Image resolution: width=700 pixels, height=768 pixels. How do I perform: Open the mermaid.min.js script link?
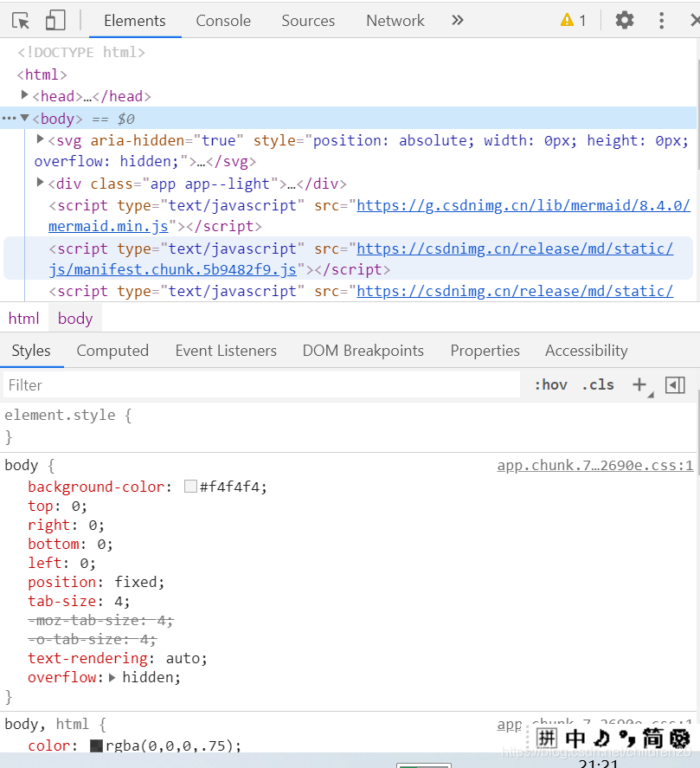[x=108, y=226]
